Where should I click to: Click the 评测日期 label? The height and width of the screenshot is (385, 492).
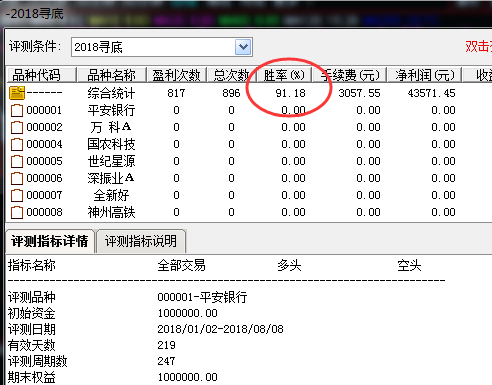pyautogui.click(x=32, y=329)
